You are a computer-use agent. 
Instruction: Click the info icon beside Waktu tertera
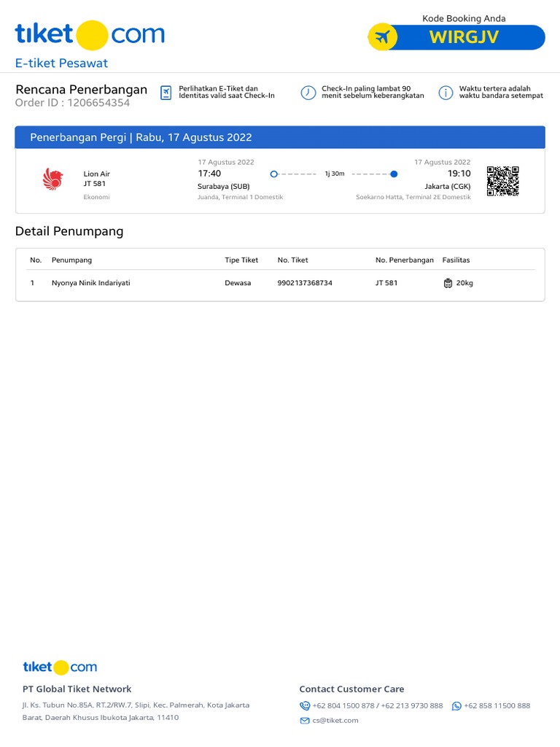point(446,93)
